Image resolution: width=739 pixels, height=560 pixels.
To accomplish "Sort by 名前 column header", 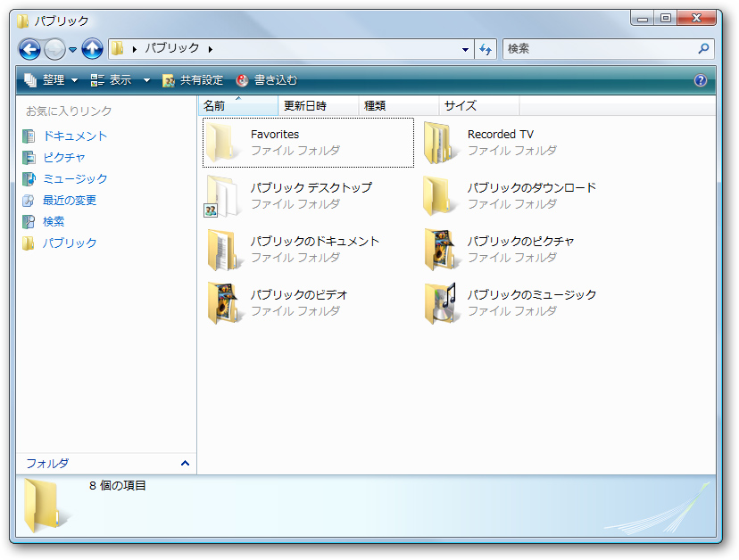I will point(238,105).
